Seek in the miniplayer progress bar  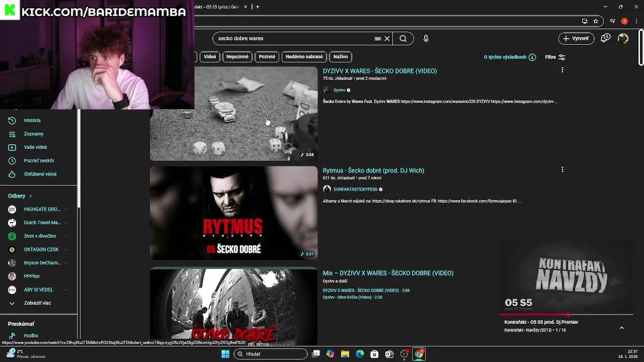pyautogui.click(x=566, y=315)
